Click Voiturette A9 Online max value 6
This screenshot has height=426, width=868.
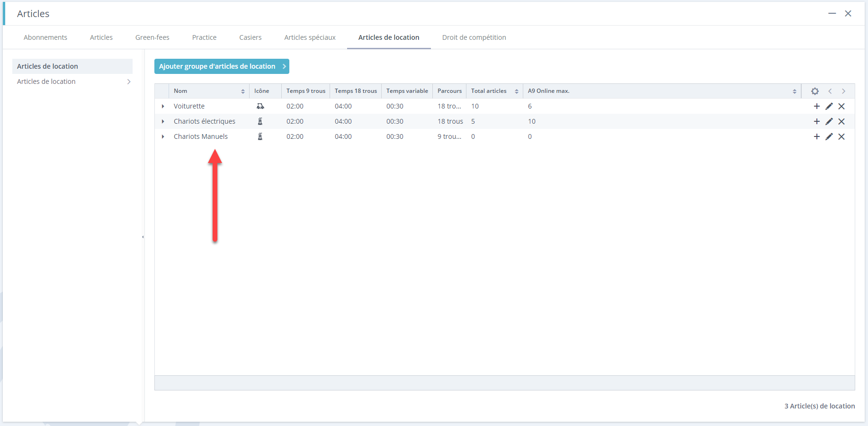(530, 106)
